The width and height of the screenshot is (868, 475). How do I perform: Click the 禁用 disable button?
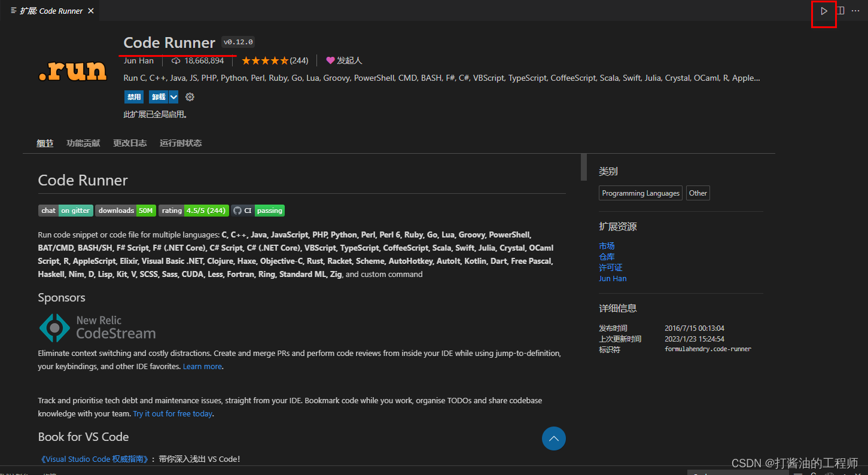134,97
